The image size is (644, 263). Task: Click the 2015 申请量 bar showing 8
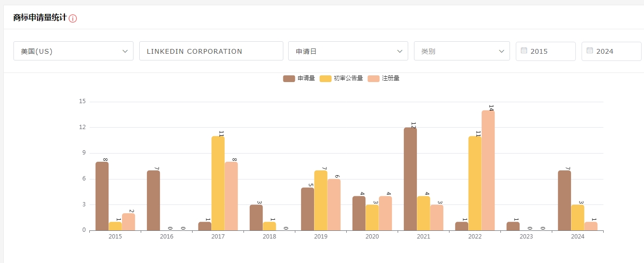(x=102, y=196)
